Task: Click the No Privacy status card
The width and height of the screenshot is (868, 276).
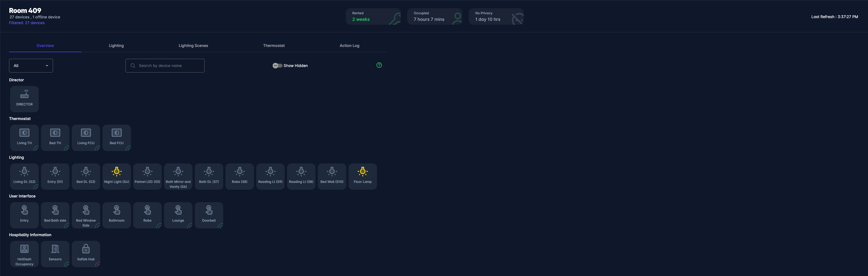Action: [496, 16]
